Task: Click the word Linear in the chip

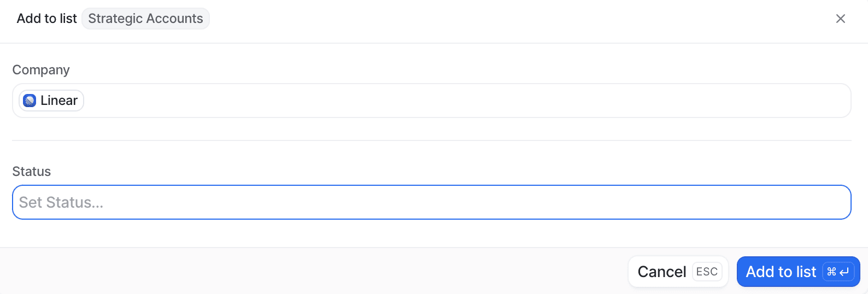Action: 59,101
